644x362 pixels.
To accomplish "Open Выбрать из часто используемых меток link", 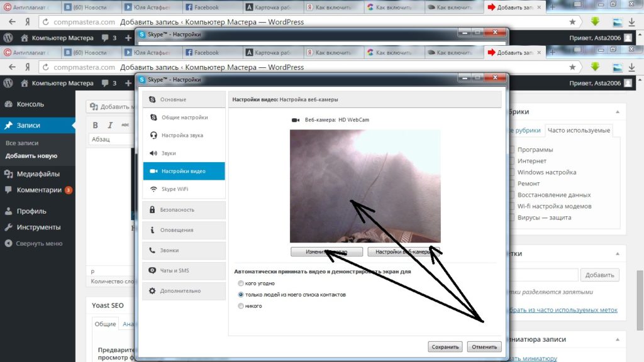I will 563,310.
